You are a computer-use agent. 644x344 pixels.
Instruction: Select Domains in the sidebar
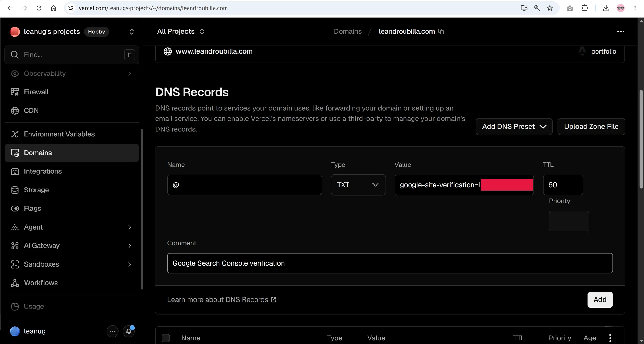(x=72, y=153)
